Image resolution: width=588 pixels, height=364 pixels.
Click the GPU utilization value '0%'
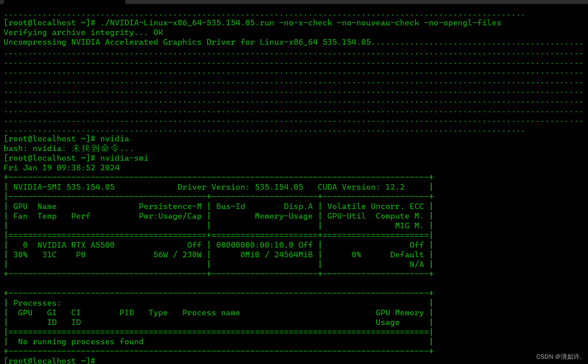point(356,255)
